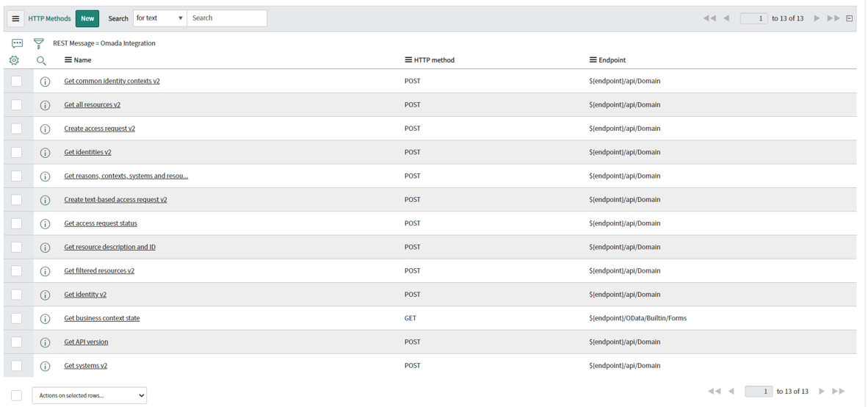
Task: Tick the select-all checkbox at the bottom
Action: 17,395
